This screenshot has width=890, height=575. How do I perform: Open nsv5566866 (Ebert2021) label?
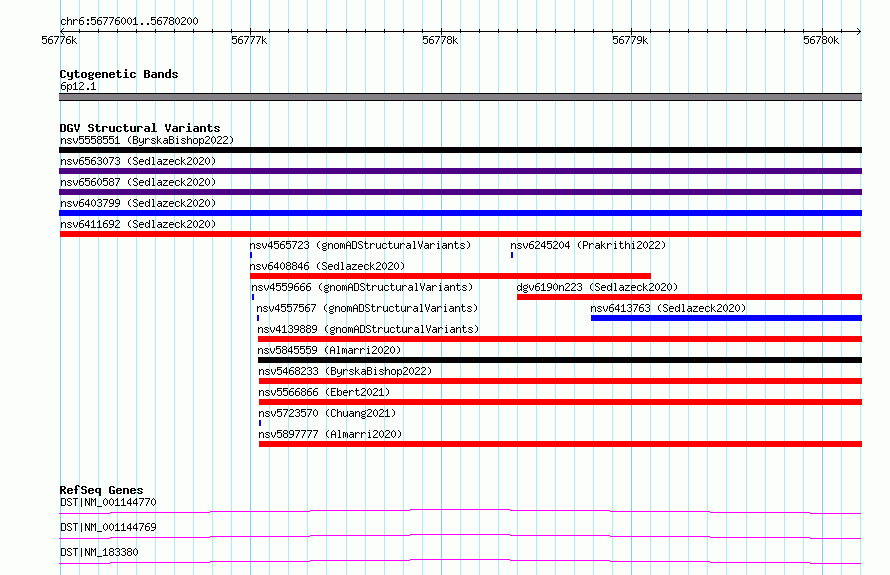tap(324, 392)
